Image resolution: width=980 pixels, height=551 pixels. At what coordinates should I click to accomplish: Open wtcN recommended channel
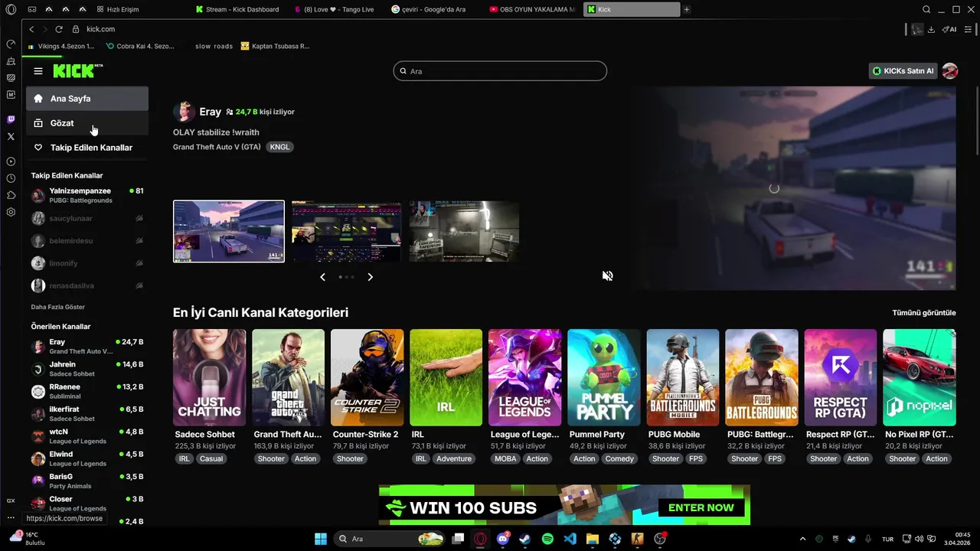87,436
